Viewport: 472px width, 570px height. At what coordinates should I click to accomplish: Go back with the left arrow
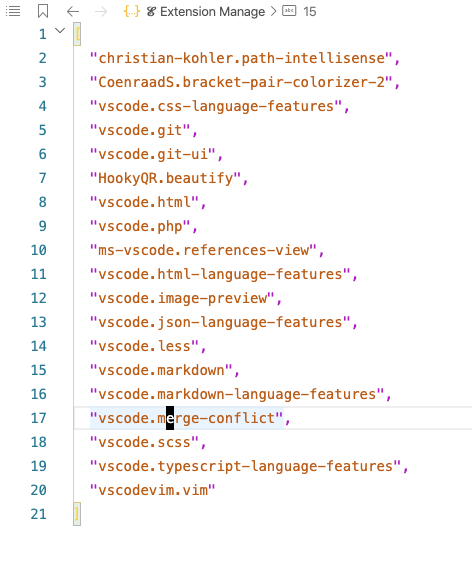[x=73, y=12]
